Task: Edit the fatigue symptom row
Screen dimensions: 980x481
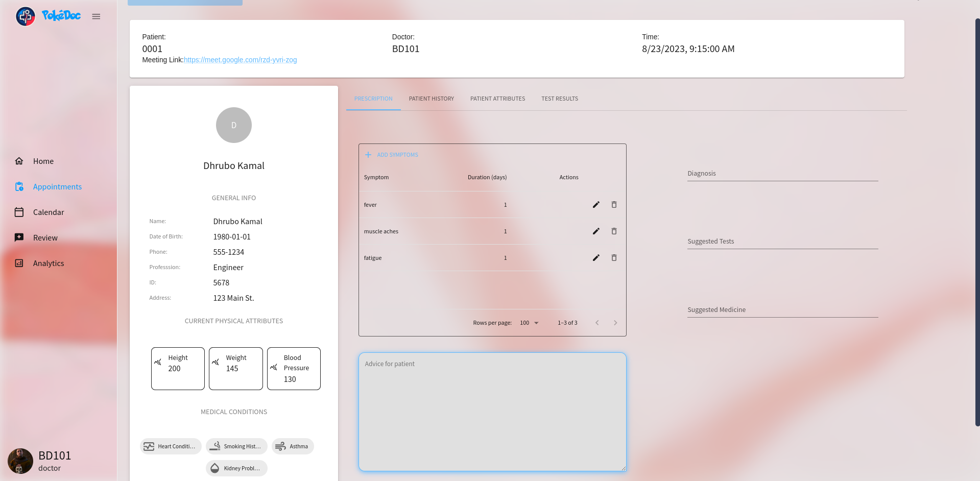Action: coord(596,258)
